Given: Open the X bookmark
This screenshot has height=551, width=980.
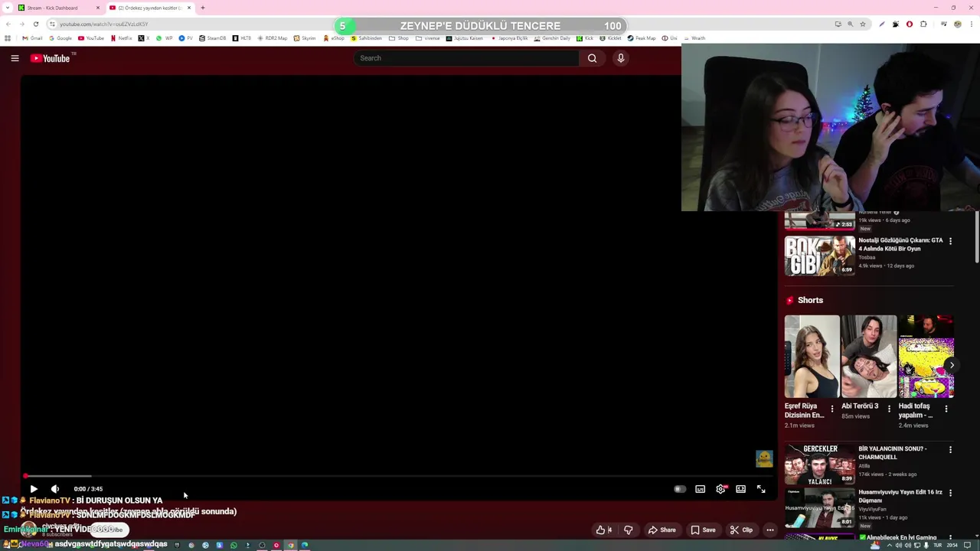Looking at the screenshot, I should pyautogui.click(x=143, y=38).
